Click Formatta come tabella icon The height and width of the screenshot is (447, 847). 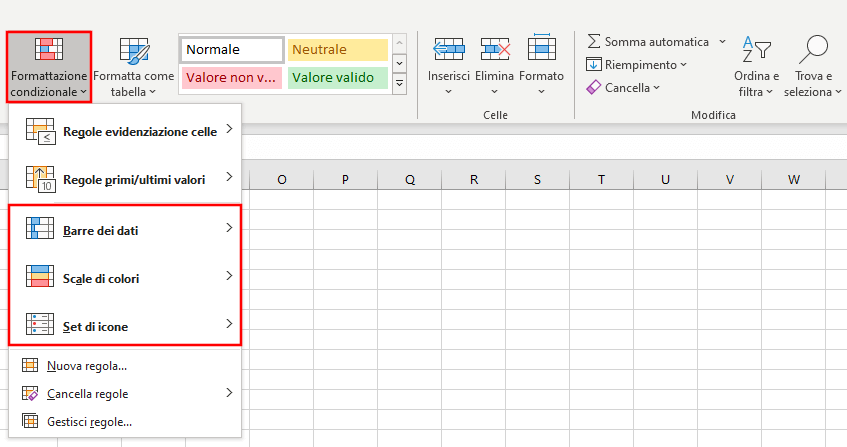click(134, 51)
